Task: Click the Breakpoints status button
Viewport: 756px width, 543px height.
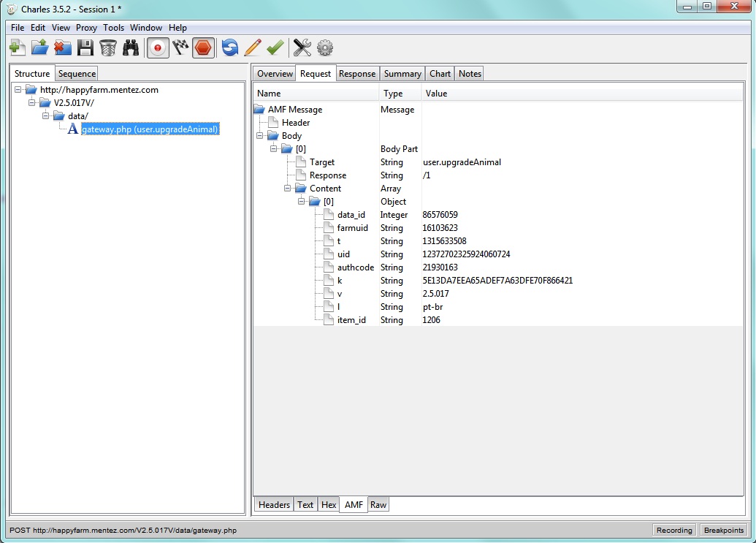Action: point(724,530)
